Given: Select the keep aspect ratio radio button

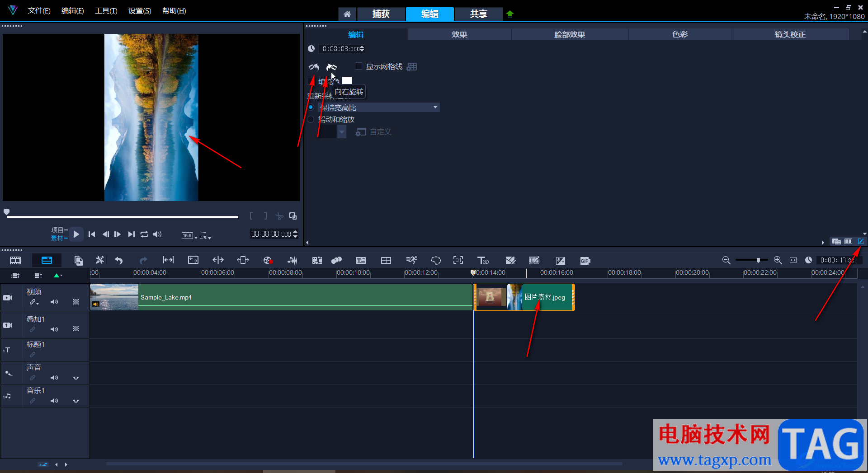Looking at the screenshot, I should pos(311,108).
